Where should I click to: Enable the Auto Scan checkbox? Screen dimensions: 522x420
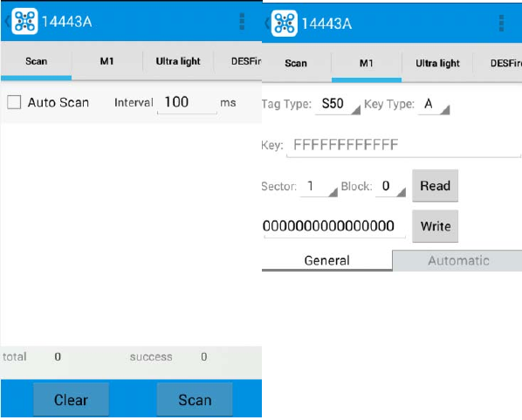pyautogui.click(x=14, y=102)
